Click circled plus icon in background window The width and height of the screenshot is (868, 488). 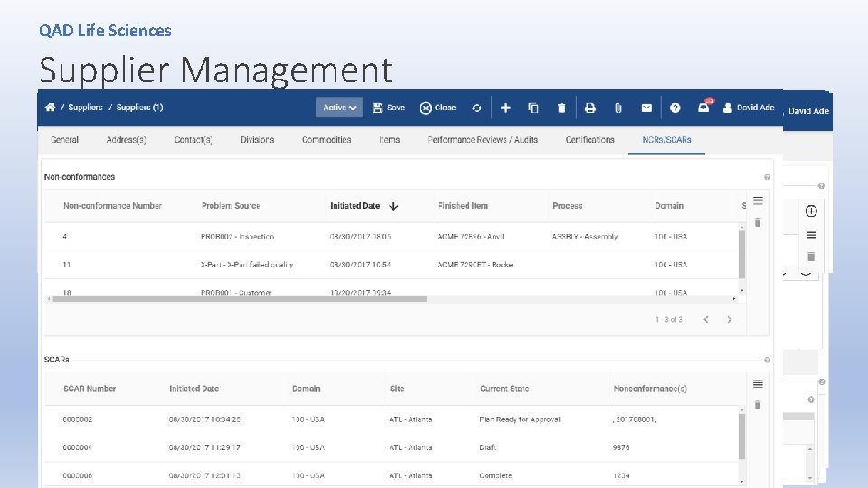coord(811,211)
